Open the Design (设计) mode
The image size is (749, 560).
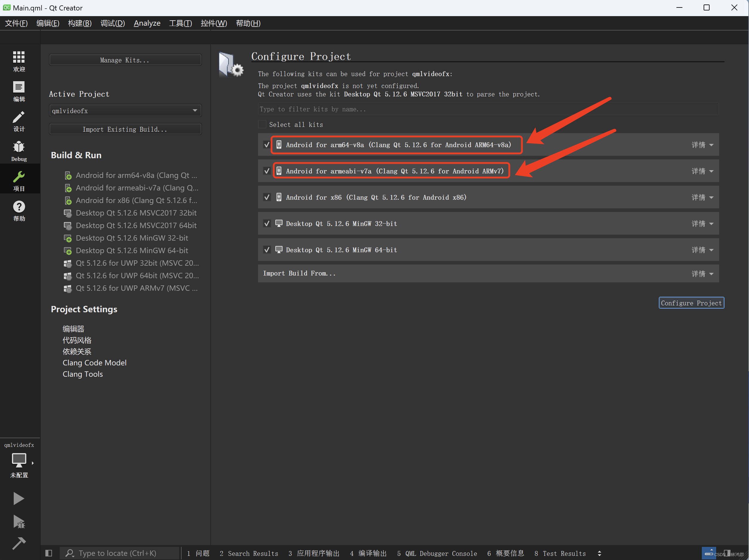pos(19,121)
